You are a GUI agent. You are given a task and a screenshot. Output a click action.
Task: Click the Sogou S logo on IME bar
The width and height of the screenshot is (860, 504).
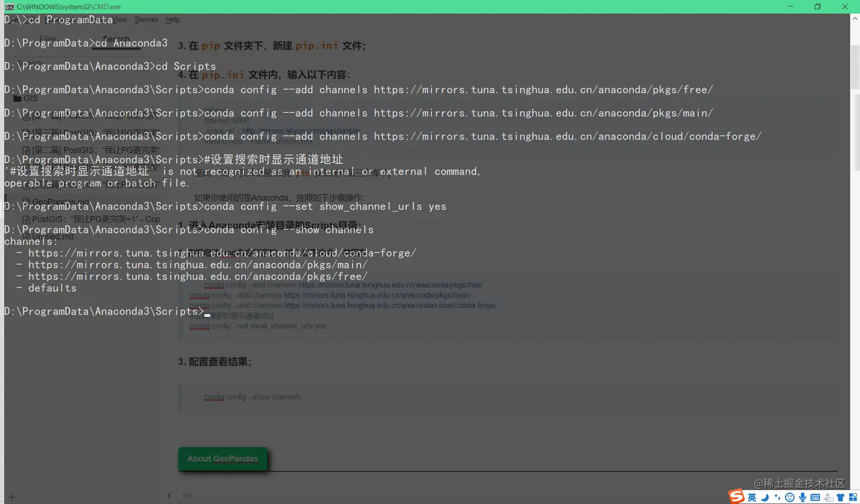pyautogui.click(x=737, y=496)
